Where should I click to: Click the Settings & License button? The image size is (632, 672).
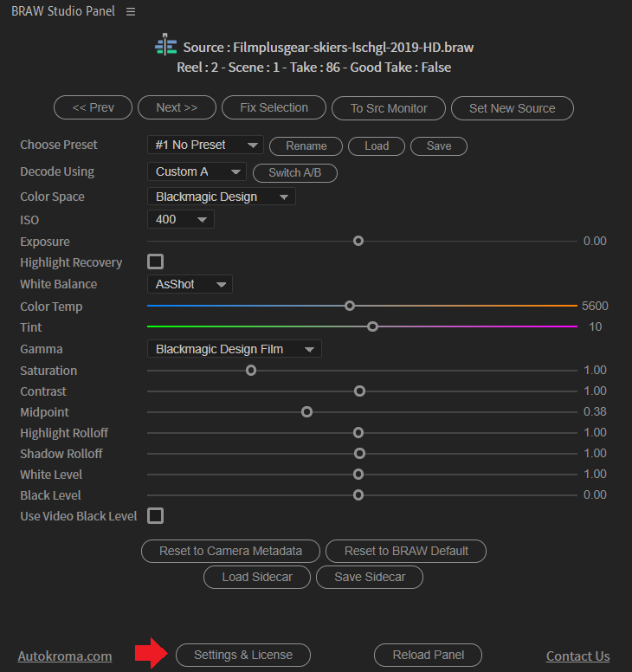pyautogui.click(x=243, y=655)
